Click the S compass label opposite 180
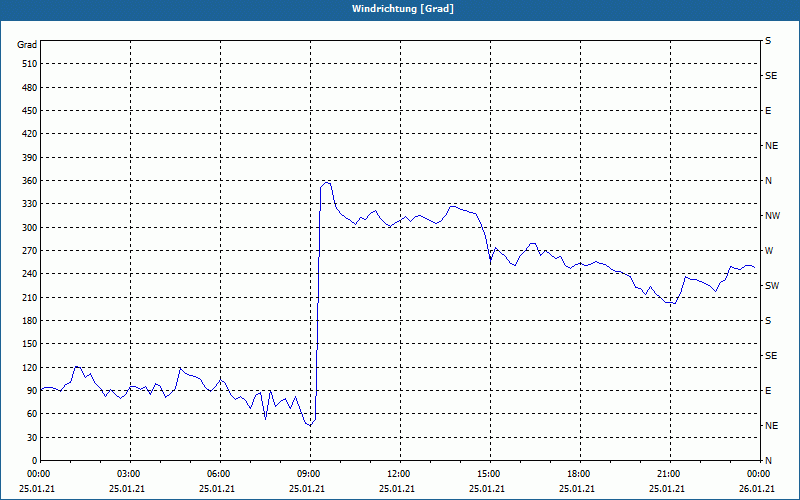The image size is (800, 500). pos(768,321)
